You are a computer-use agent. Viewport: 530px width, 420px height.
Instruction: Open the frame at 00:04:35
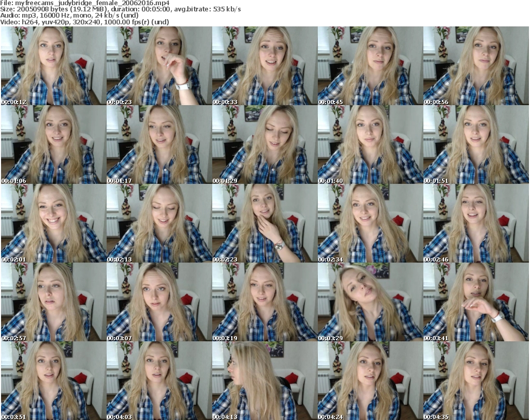476,381
